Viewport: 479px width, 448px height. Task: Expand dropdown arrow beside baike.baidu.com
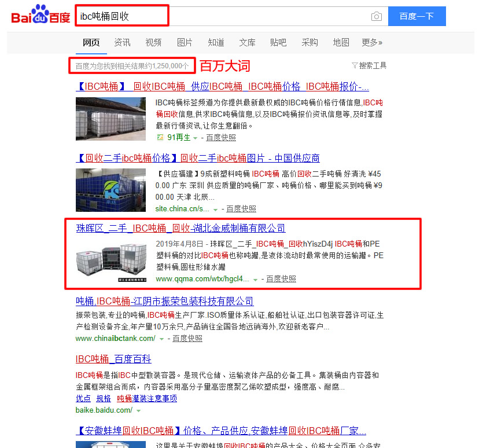pos(139,411)
